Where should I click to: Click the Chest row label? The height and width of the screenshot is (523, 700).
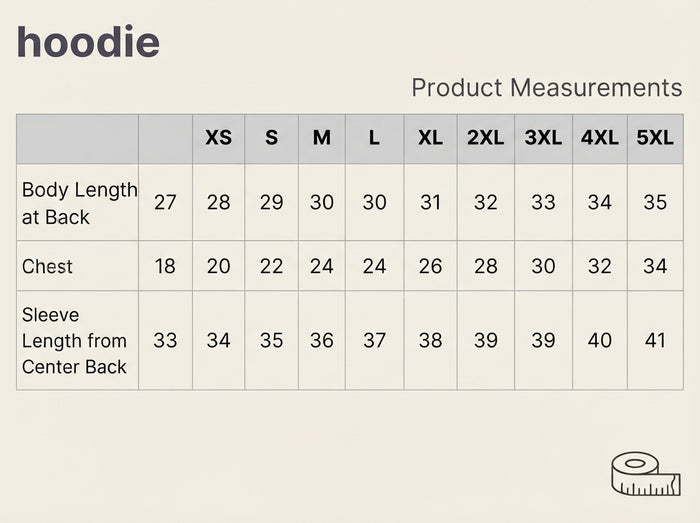click(x=47, y=266)
